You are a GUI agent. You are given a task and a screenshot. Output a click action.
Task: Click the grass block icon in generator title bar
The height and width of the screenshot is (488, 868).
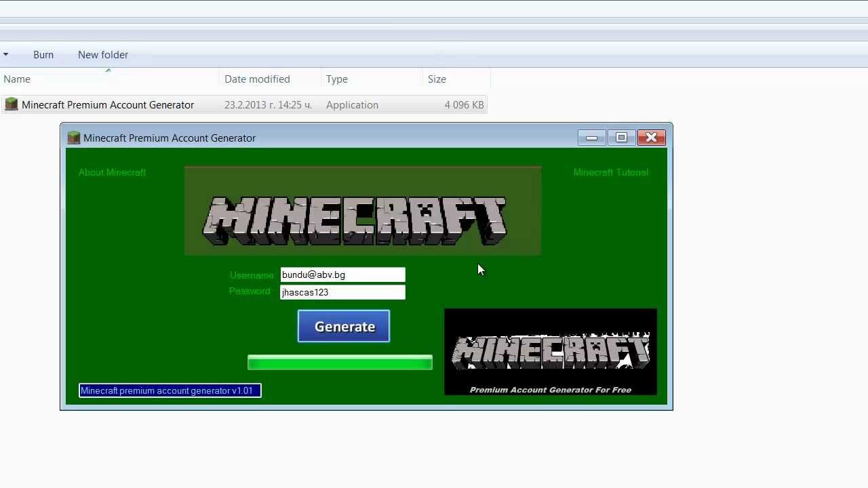click(74, 138)
